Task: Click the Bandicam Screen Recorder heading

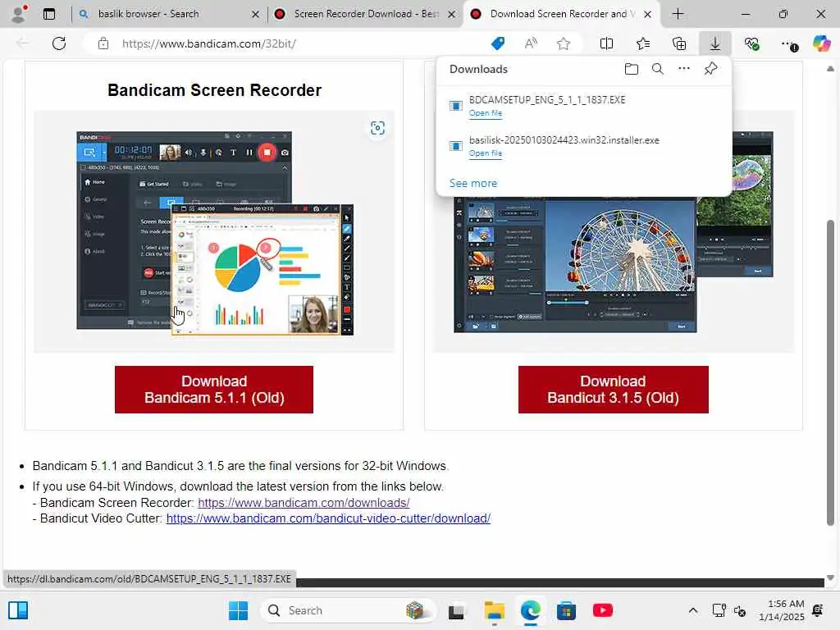Action: 214,90
